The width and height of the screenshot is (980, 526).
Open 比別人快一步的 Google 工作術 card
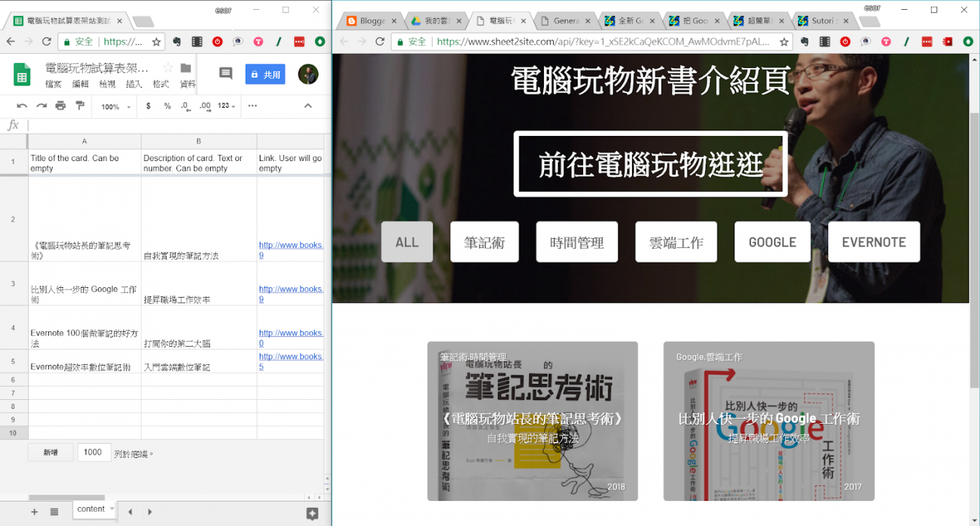point(769,421)
